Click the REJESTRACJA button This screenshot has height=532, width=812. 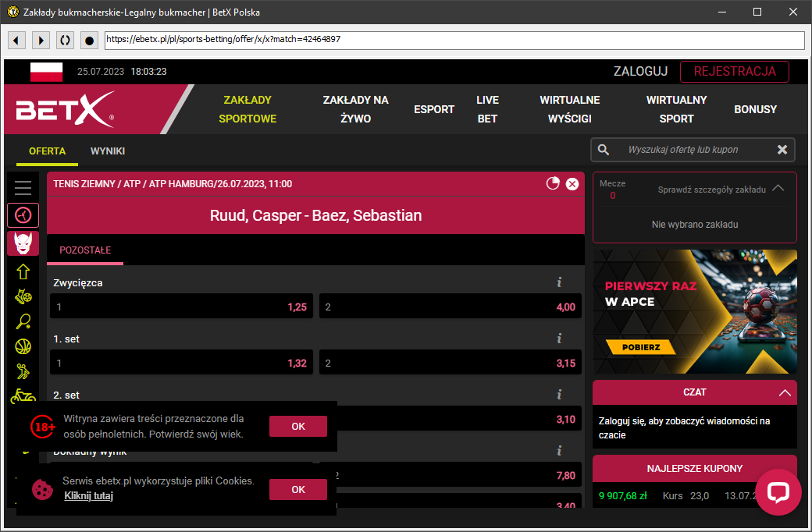tap(734, 72)
